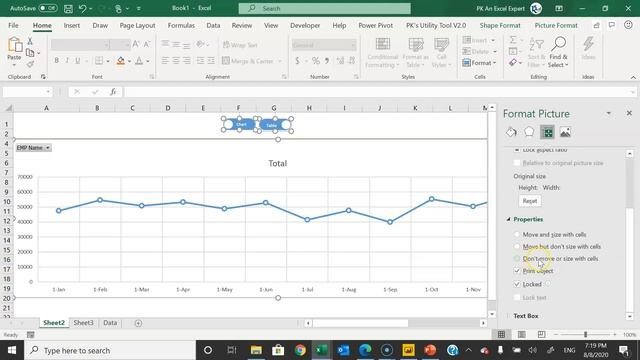Click the Table toggle shape on sheet
Image resolution: width=640 pixels, height=360 pixels.
click(275, 125)
